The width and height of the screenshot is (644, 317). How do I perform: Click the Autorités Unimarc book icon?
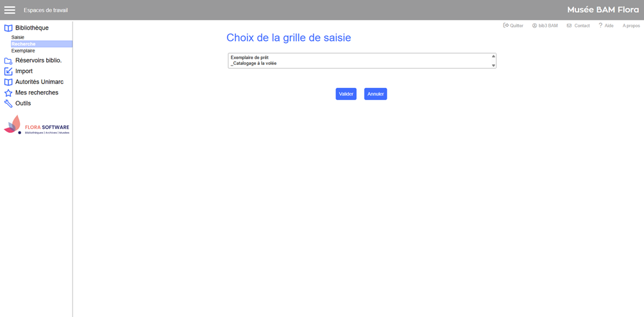point(8,82)
